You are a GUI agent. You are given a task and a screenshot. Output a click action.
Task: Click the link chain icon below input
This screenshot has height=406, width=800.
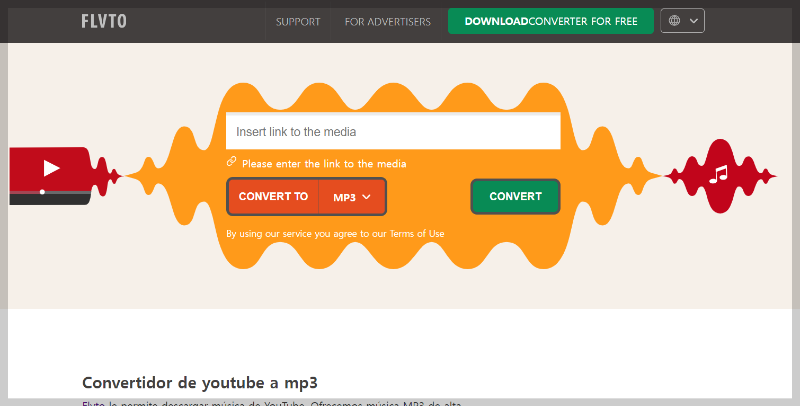(232, 162)
